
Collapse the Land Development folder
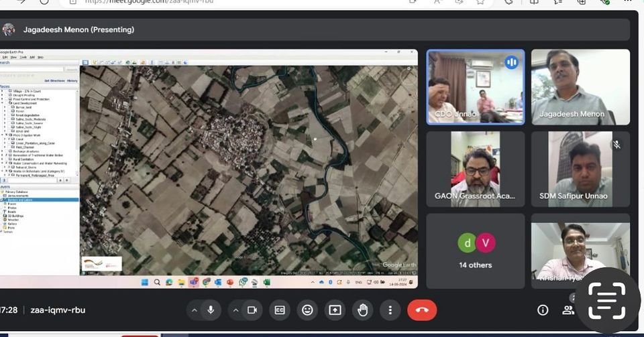point(1,103)
